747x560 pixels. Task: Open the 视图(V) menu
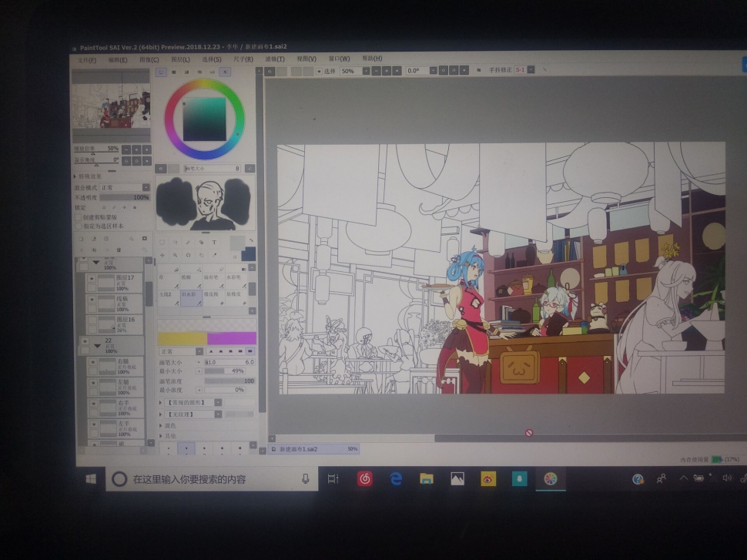click(x=307, y=59)
